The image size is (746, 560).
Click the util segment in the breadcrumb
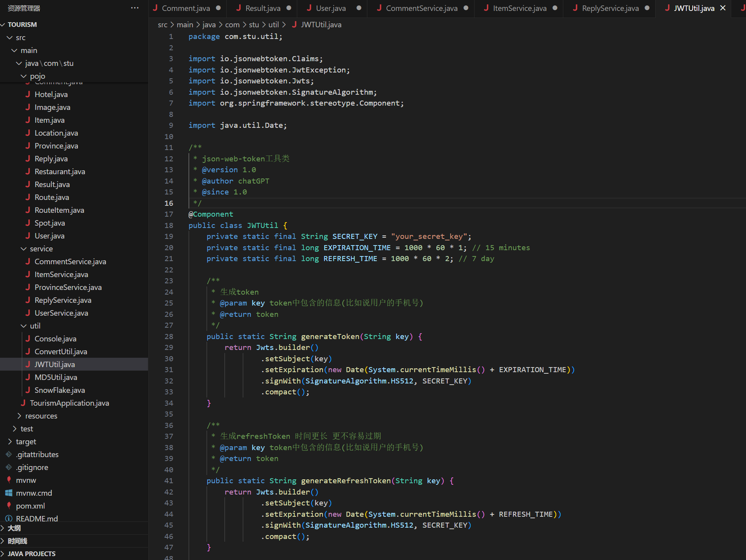273,25
